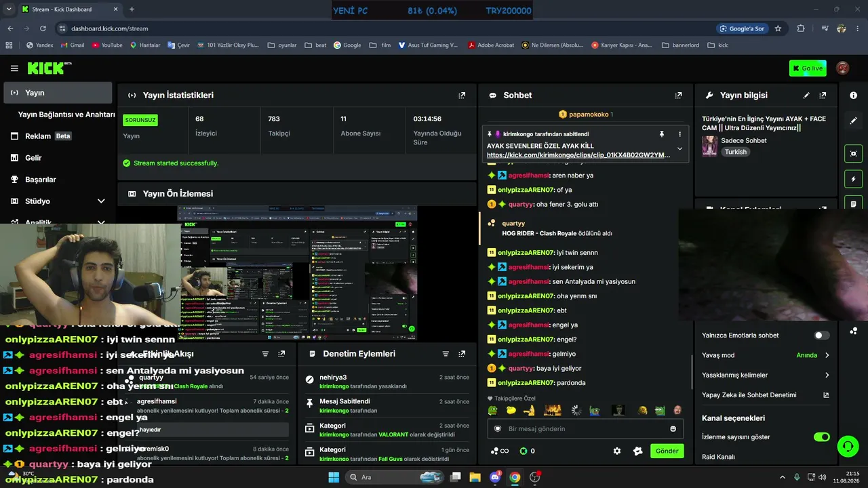868x488 pixels.
Task: Open the browser tab list dropdown
Action: click(9, 9)
